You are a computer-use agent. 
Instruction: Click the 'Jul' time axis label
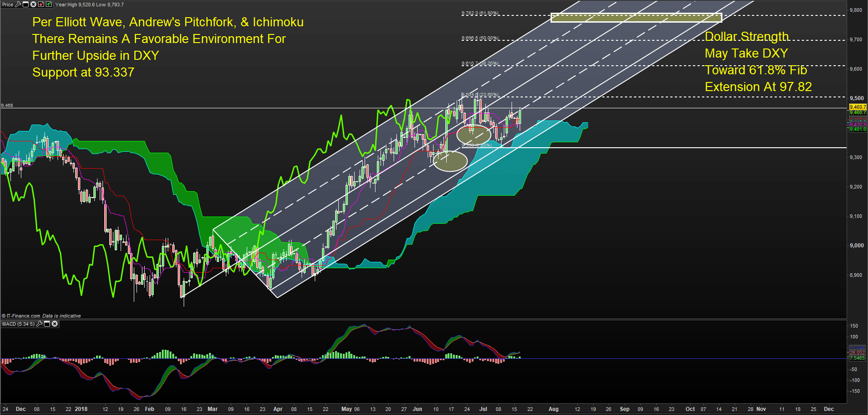483,409
